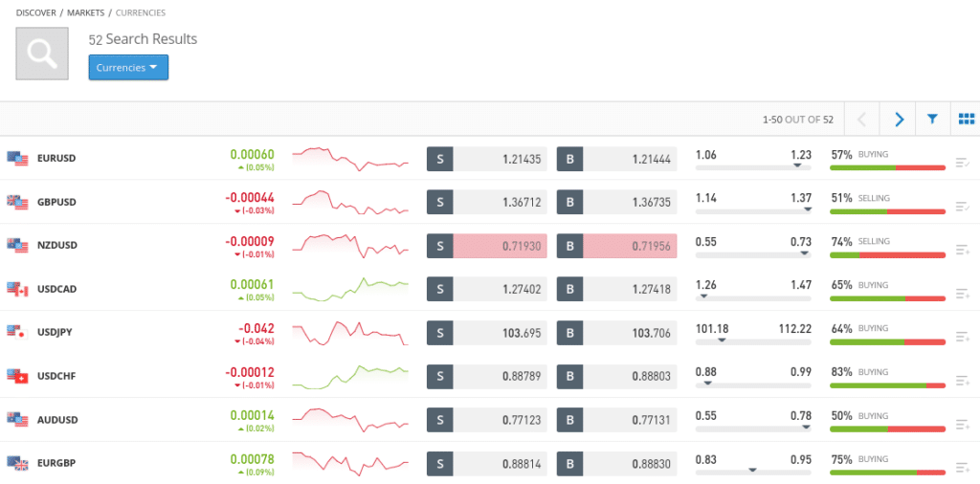Toggle watchlist for EURUSD row

coord(963,163)
